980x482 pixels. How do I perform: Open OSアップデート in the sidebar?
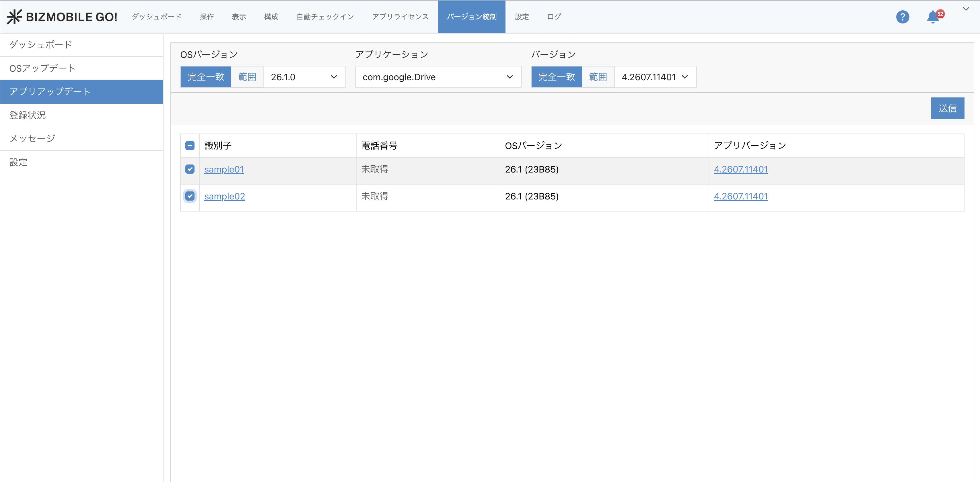(42, 68)
